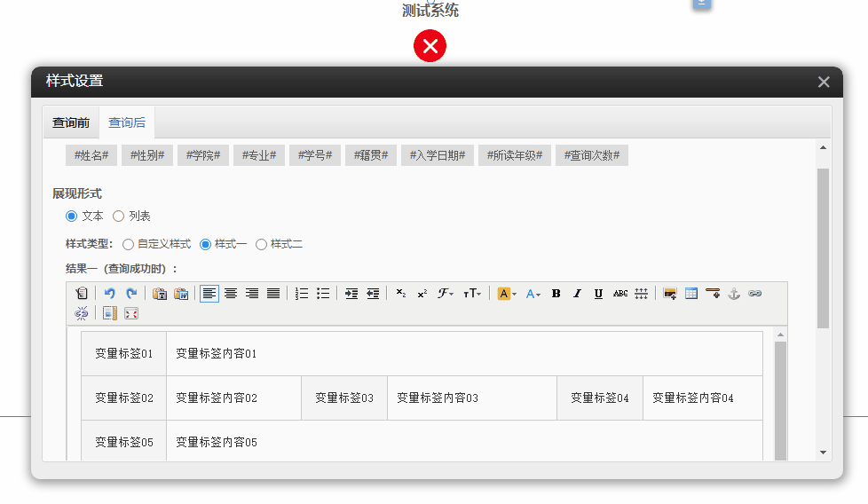The image size is (868, 504).
Task: Switch to the 查询后 tab
Action: point(127,122)
